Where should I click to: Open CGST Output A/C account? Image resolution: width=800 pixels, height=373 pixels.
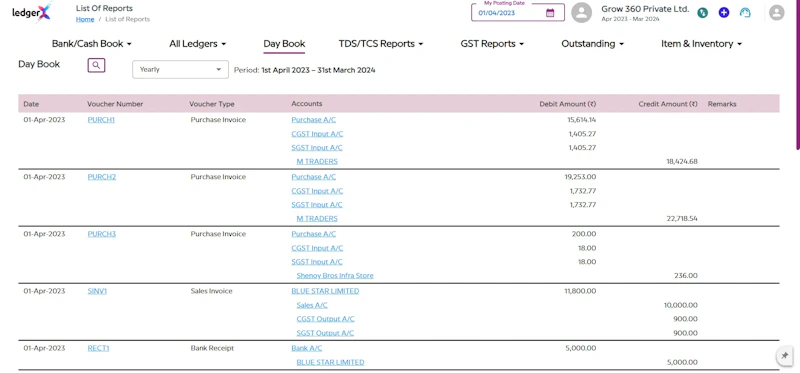pos(326,319)
